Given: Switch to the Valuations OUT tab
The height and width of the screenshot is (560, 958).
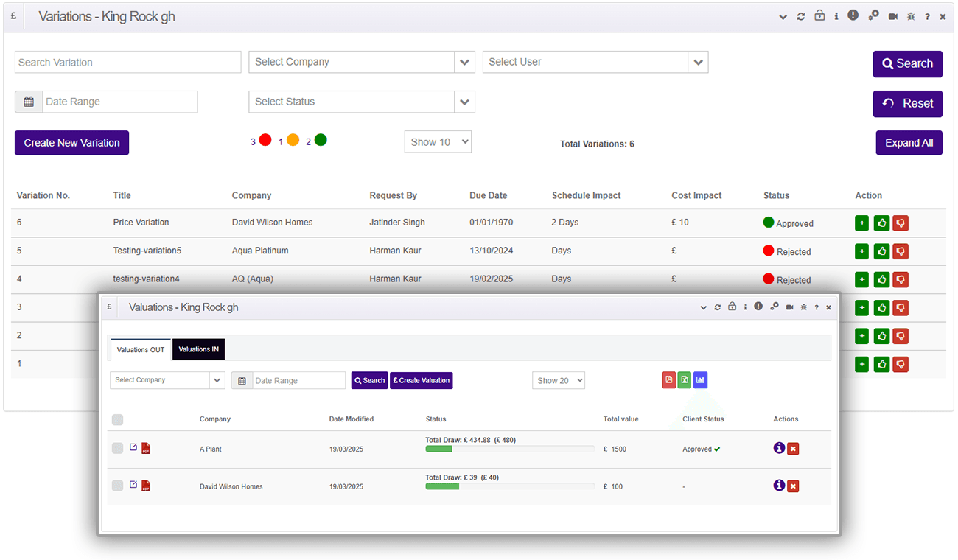Looking at the screenshot, I should (141, 349).
